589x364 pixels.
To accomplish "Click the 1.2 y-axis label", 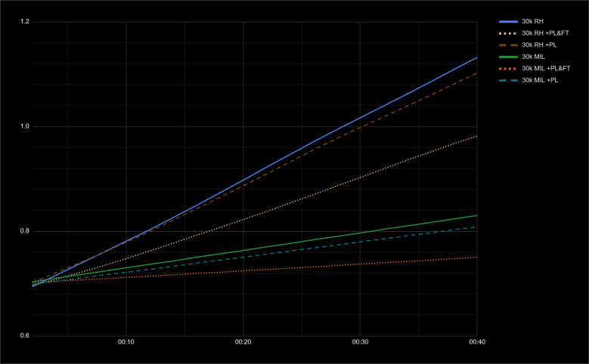I will (25, 22).
